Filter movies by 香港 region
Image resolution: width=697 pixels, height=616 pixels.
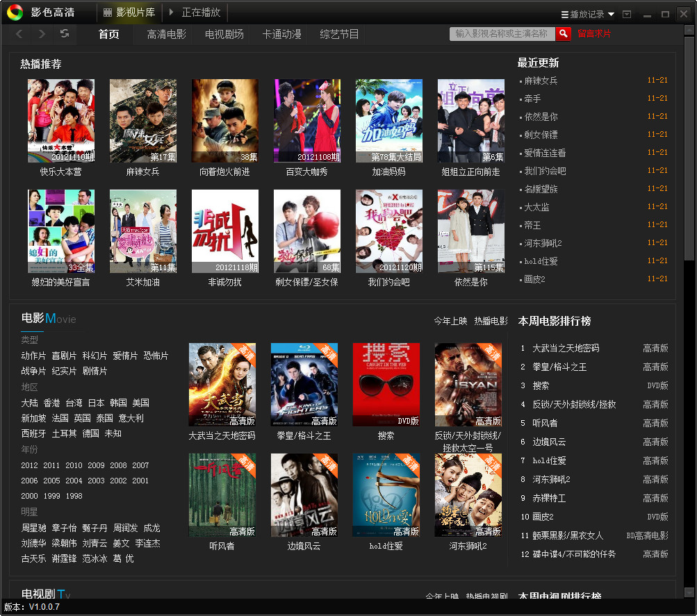51,403
